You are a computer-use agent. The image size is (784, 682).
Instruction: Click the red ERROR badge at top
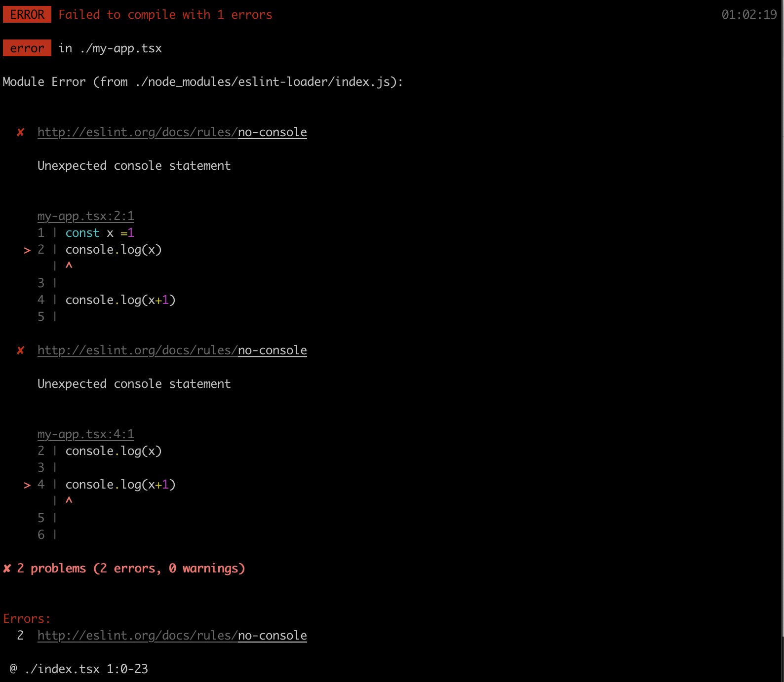click(27, 14)
